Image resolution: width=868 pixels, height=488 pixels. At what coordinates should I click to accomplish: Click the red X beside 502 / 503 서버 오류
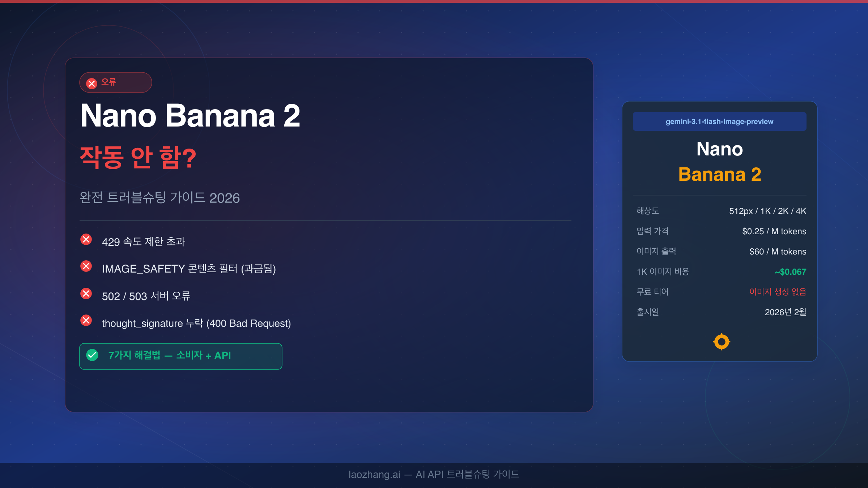86,294
